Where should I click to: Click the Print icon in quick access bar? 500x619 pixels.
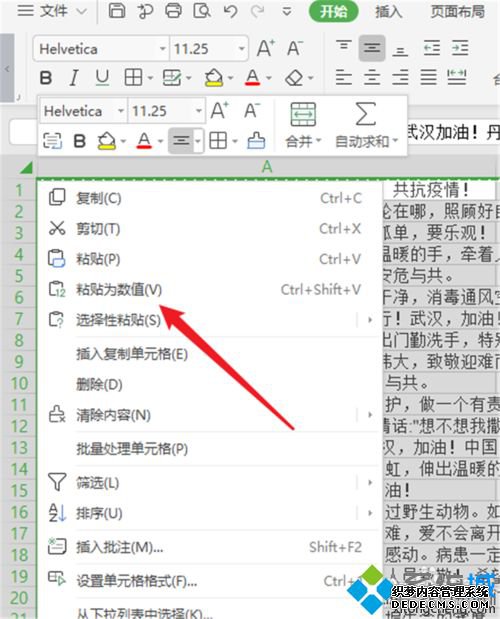173,11
